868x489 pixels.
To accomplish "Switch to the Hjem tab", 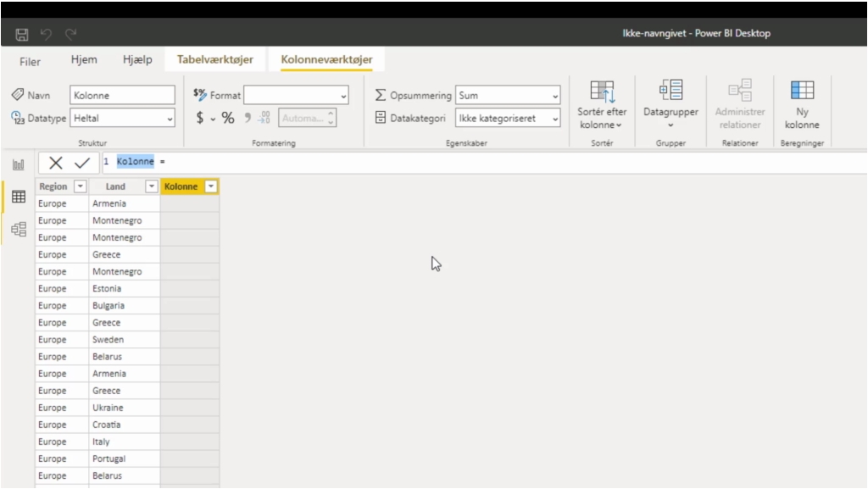I will 84,59.
